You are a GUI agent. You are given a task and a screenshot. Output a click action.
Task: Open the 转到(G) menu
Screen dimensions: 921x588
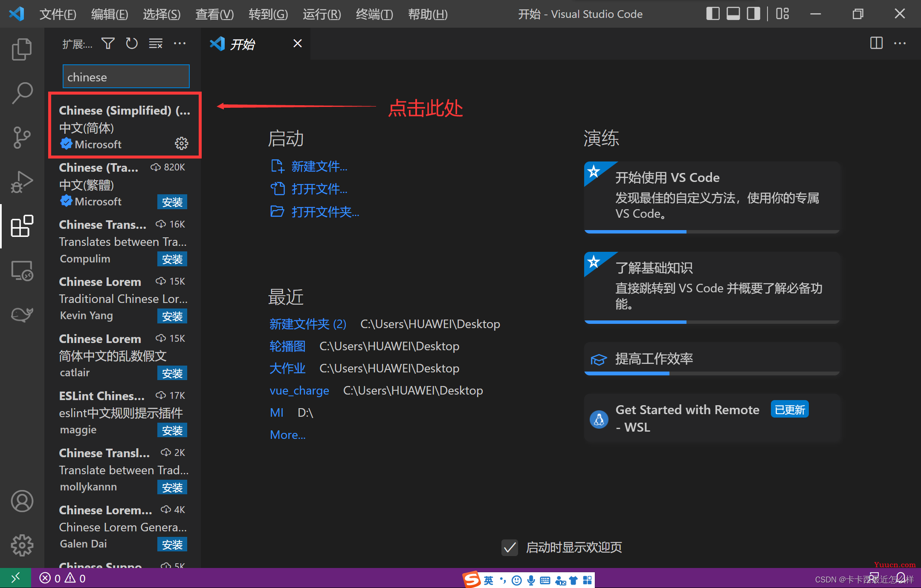tap(268, 14)
